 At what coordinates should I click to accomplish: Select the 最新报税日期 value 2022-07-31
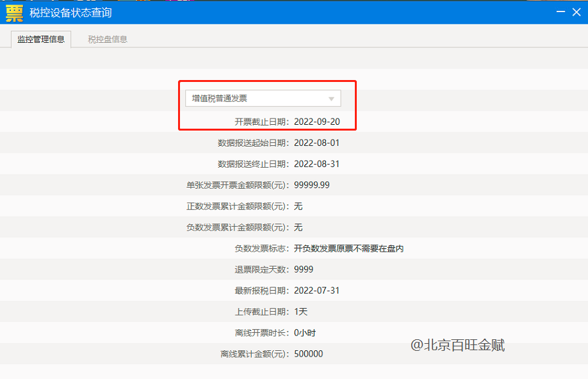(x=316, y=291)
